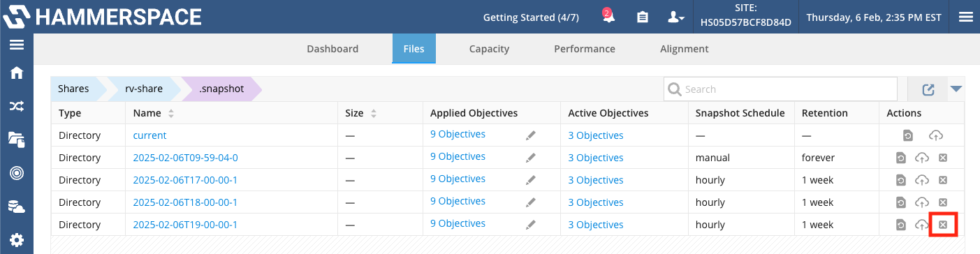Click the Thursday, 6 Feb date display

click(874, 17)
